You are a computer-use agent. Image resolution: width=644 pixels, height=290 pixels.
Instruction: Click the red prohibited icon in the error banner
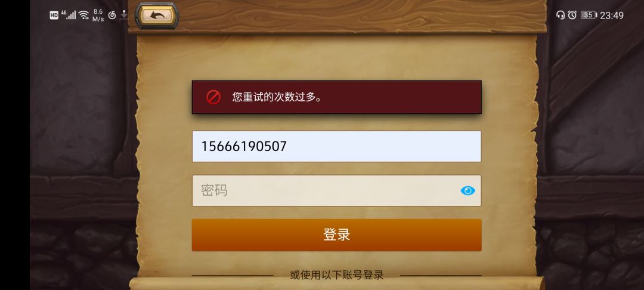coord(213,97)
